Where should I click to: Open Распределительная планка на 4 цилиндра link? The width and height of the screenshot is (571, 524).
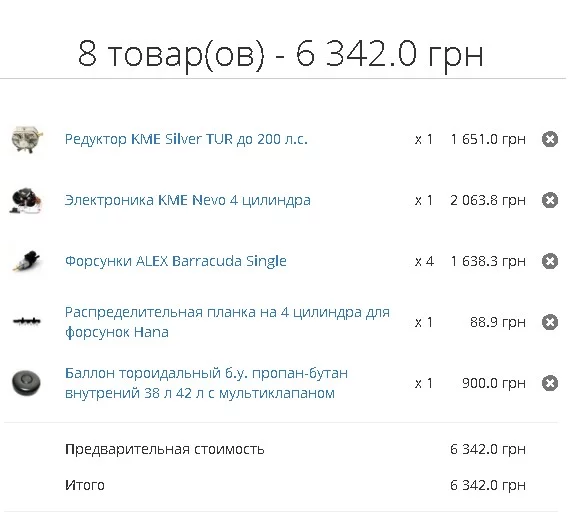pyautogui.click(x=227, y=322)
